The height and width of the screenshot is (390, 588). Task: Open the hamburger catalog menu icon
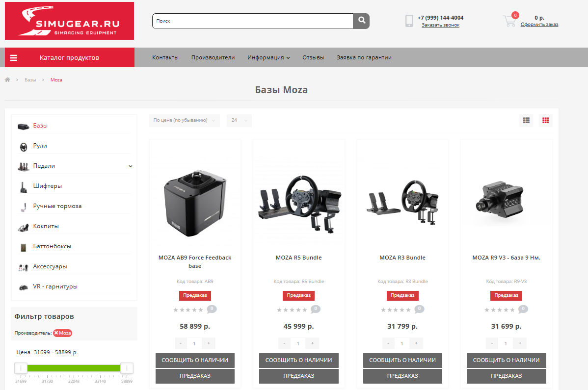(x=14, y=58)
